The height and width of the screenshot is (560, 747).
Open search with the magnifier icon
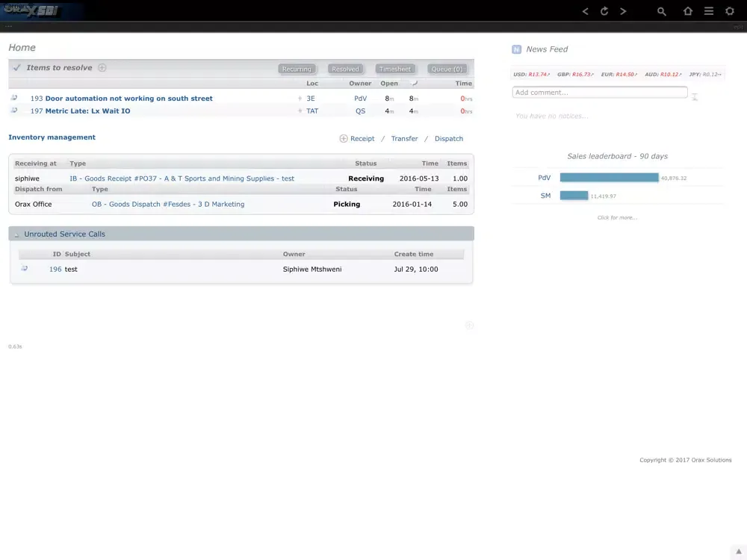(662, 11)
